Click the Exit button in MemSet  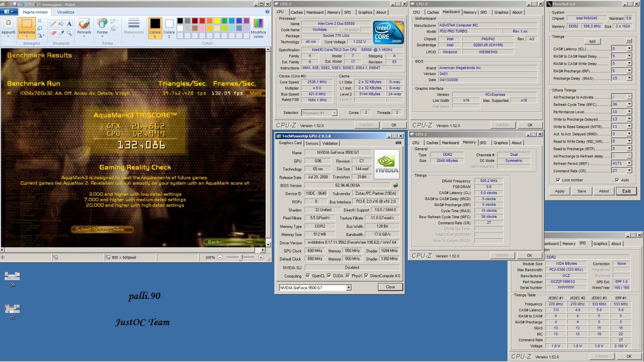pos(627,191)
